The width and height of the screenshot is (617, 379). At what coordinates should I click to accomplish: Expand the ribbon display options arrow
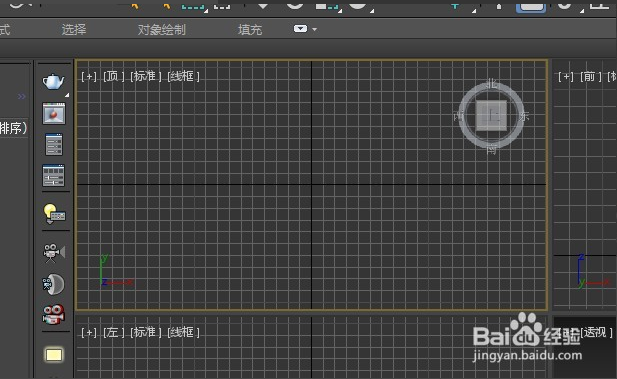coord(314,29)
